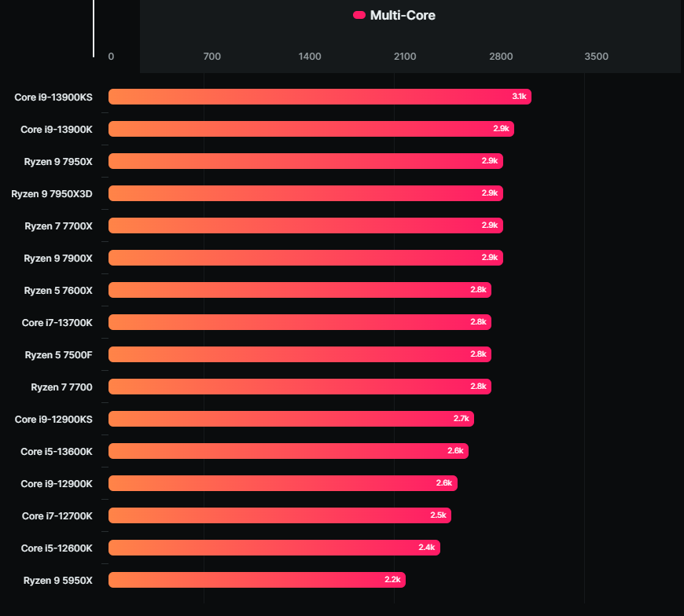
Task: Click the Core i9-13900K label
Action: coord(57,130)
